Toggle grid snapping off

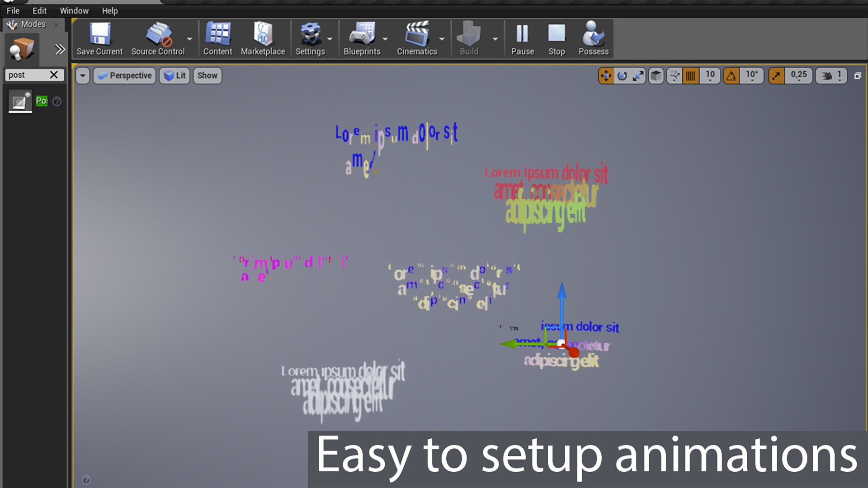690,75
